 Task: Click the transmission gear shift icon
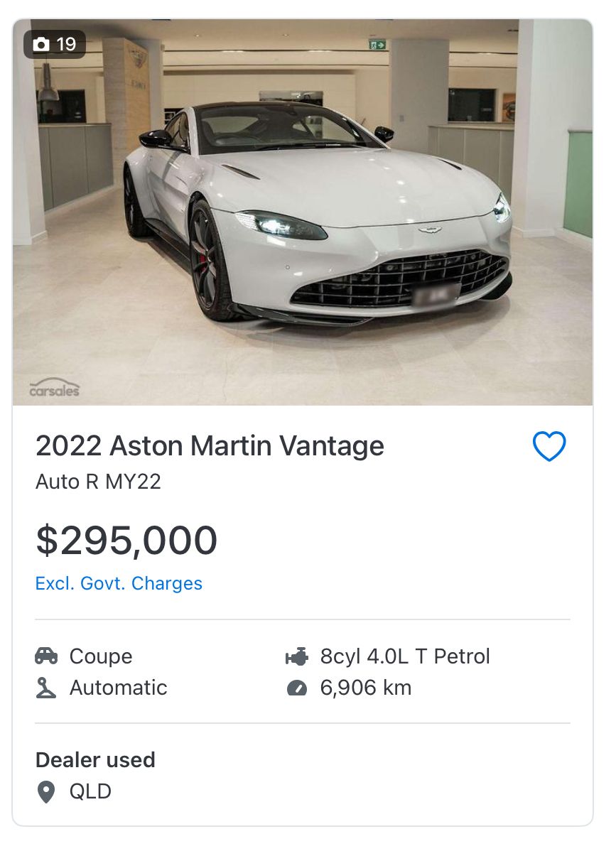tap(46, 688)
